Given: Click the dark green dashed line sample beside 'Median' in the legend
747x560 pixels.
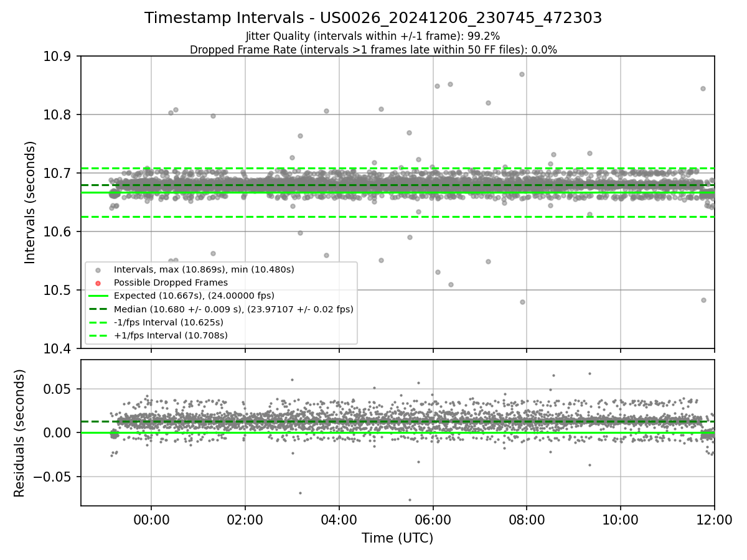Looking at the screenshot, I should pyautogui.click(x=98, y=309).
